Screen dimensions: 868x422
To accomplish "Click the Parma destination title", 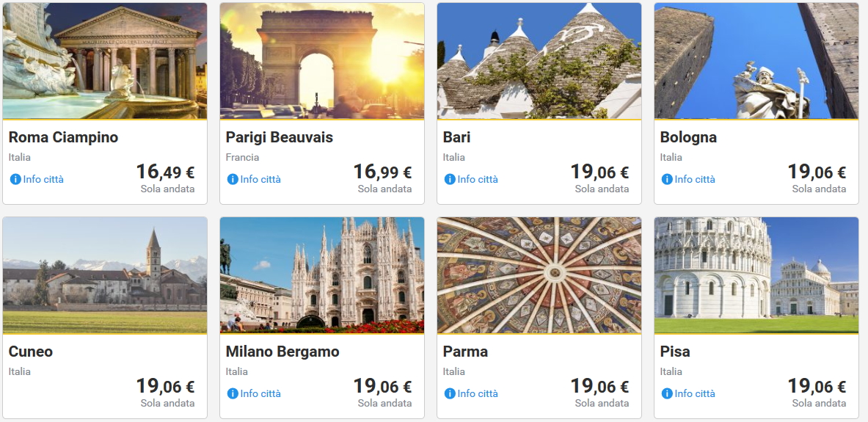I will (465, 352).
